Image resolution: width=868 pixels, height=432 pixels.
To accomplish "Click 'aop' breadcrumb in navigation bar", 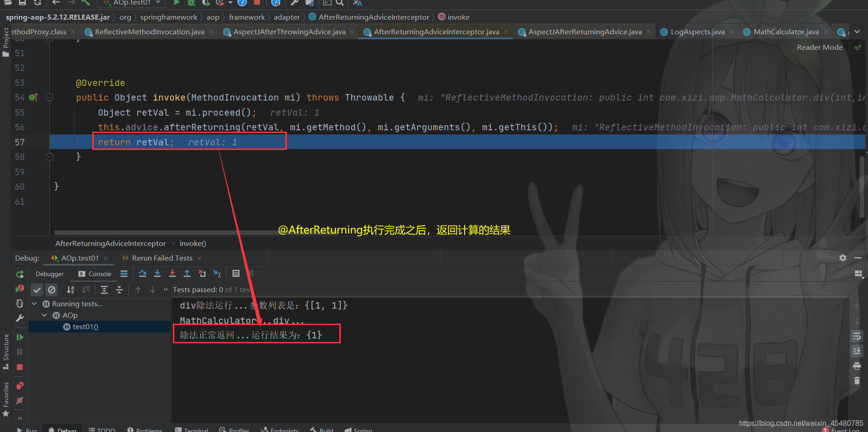I will pyautogui.click(x=213, y=17).
